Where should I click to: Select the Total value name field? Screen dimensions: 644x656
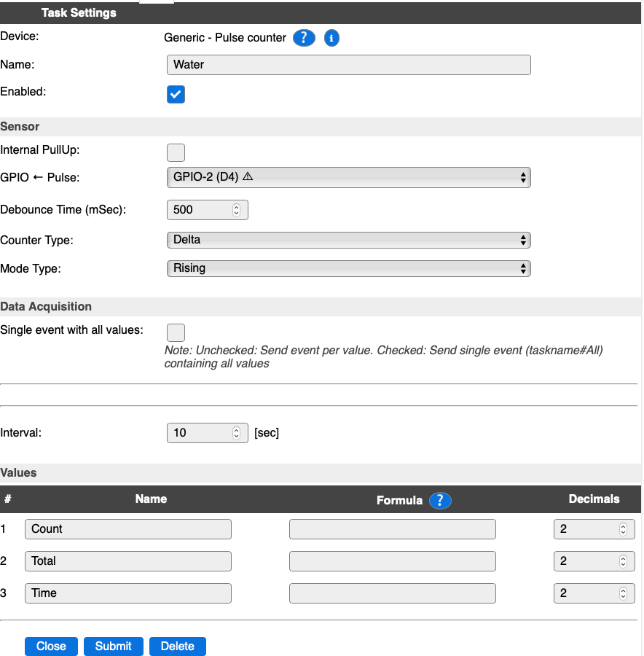(x=128, y=561)
